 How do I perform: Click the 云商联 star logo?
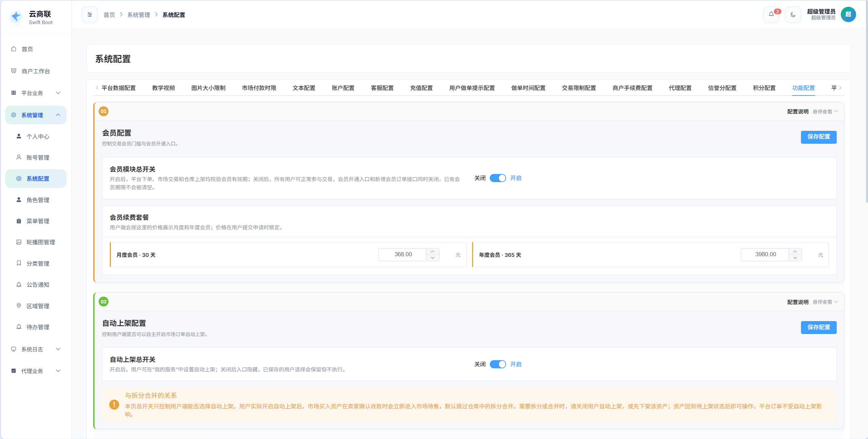[16, 16]
